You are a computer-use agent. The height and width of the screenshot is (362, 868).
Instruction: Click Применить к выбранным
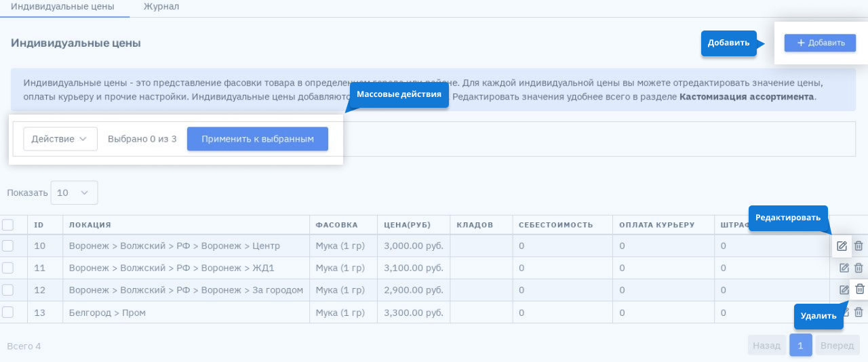coord(258,139)
